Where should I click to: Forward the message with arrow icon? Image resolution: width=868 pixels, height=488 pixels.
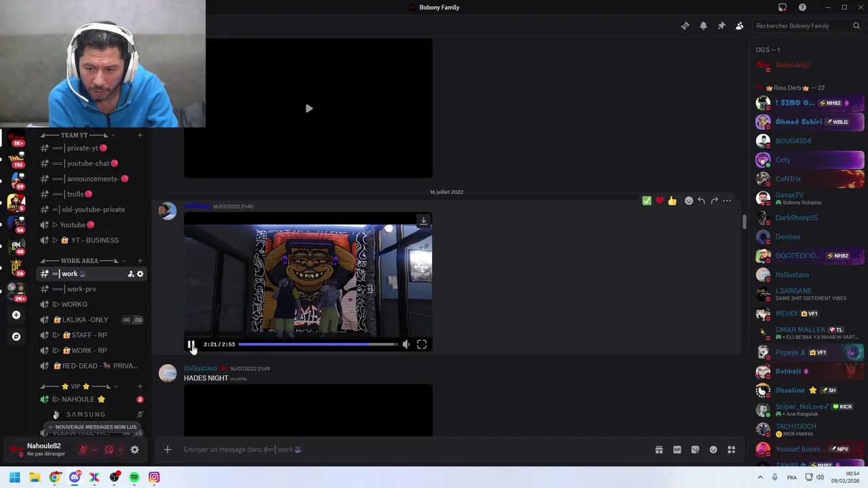714,201
